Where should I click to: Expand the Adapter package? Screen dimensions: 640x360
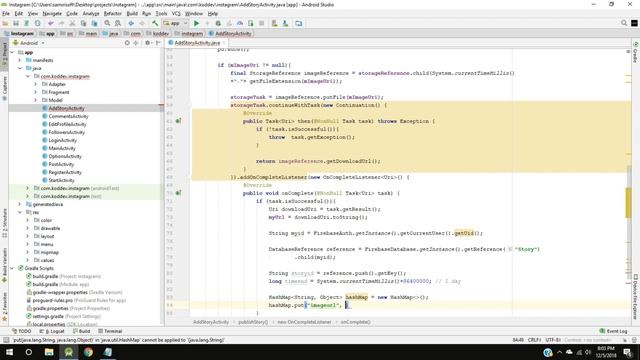pos(36,84)
